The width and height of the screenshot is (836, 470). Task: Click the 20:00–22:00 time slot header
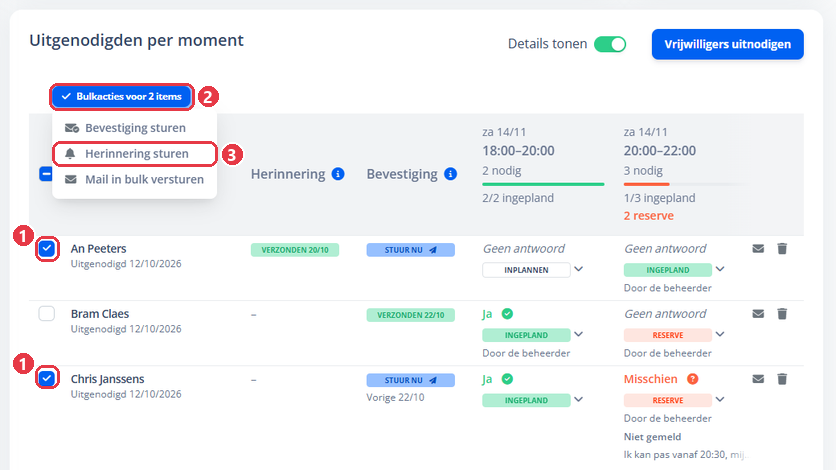click(x=660, y=151)
